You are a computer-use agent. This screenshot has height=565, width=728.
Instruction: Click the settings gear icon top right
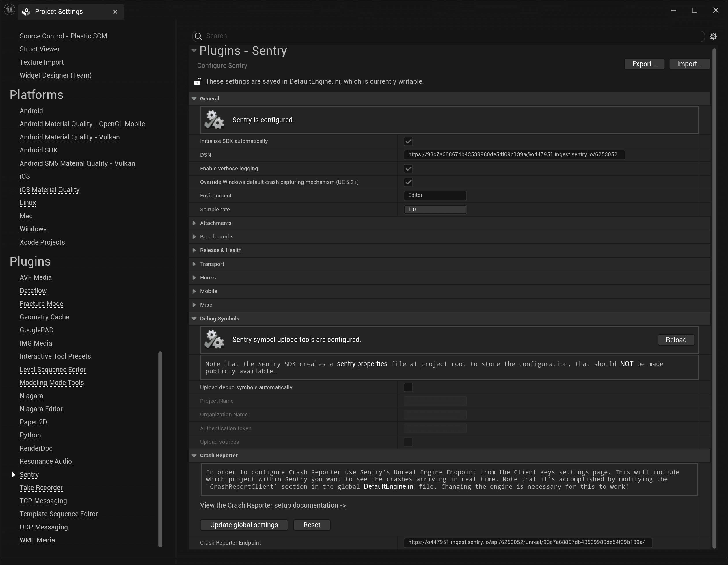713,36
